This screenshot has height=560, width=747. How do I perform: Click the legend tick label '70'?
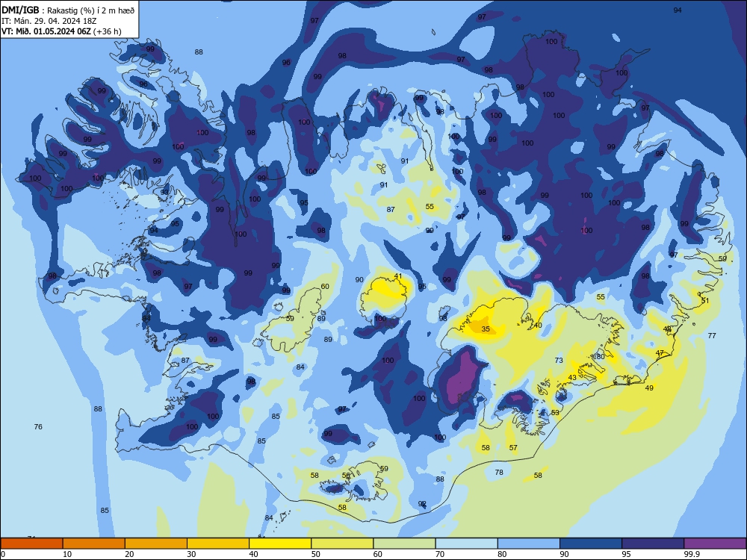pyautogui.click(x=440, y=554)
